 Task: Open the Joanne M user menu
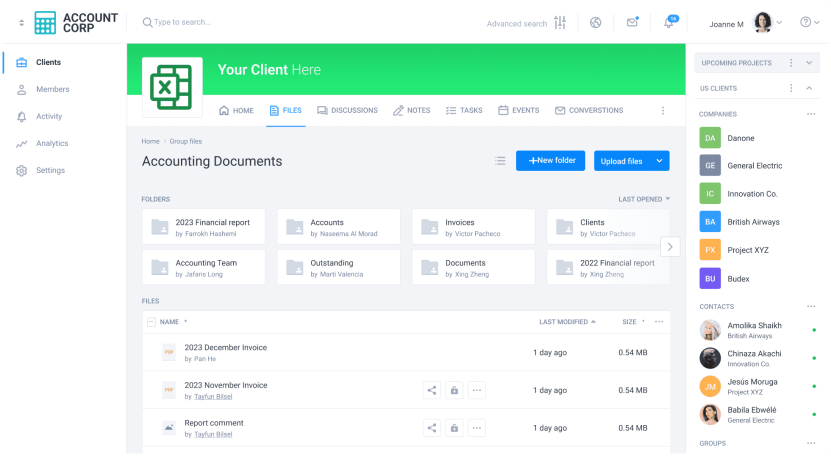tap(744, 23)
